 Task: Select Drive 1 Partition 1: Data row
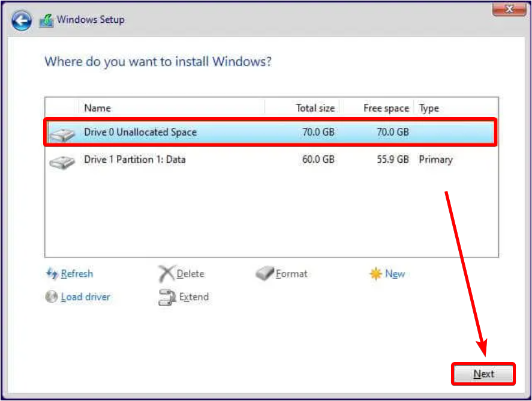180,160
